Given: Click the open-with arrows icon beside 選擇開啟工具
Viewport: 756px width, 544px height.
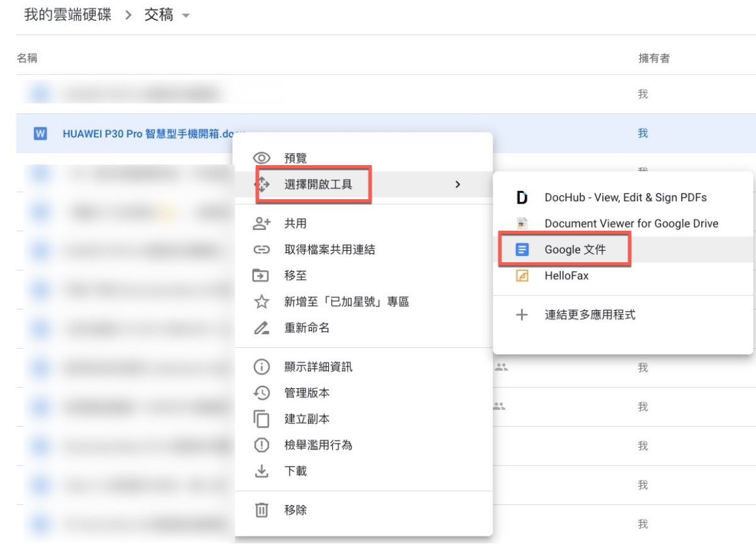Looking at the screenshot, I should [261, 185].
